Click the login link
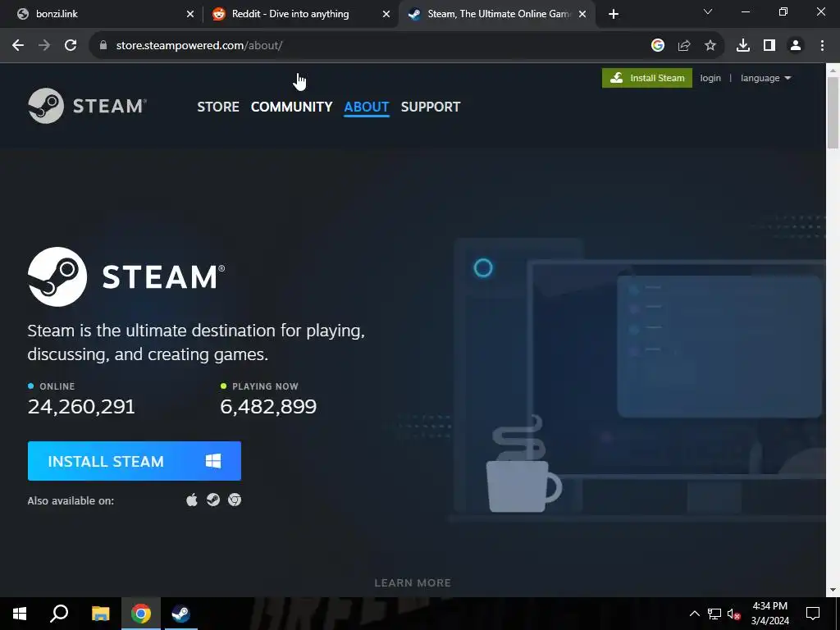840x630 pixels. point(710,78)
